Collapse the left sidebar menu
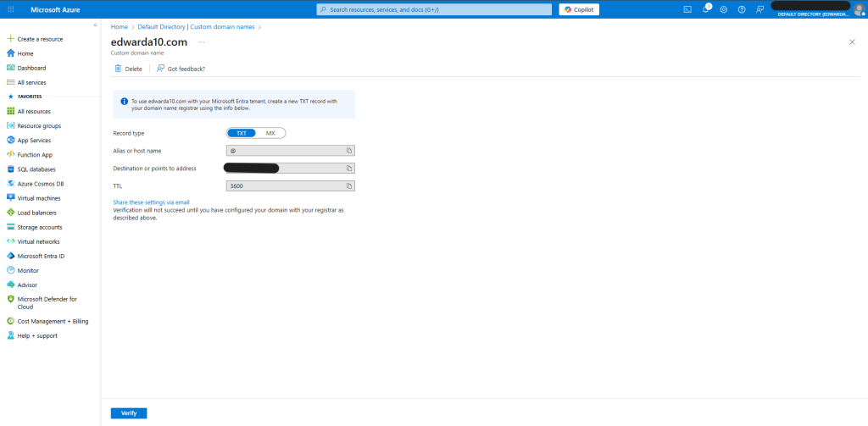868x426 pixels. click(95, 25)
